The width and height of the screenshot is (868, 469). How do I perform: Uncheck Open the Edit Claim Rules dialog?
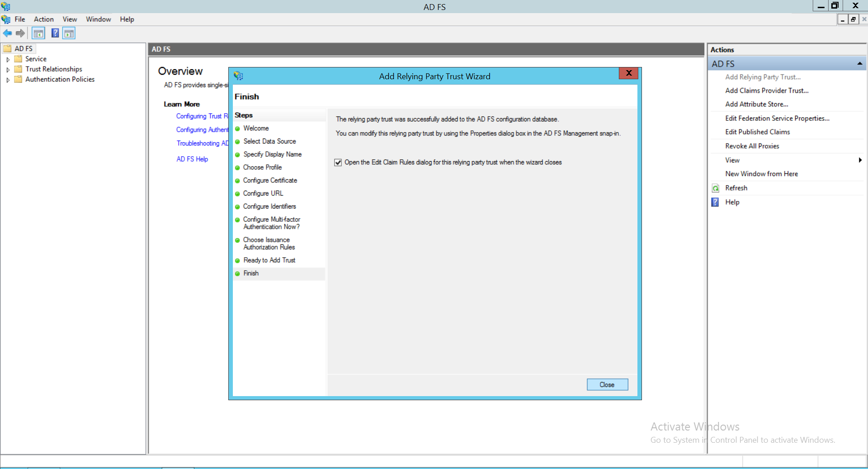(x=338, y=162)
